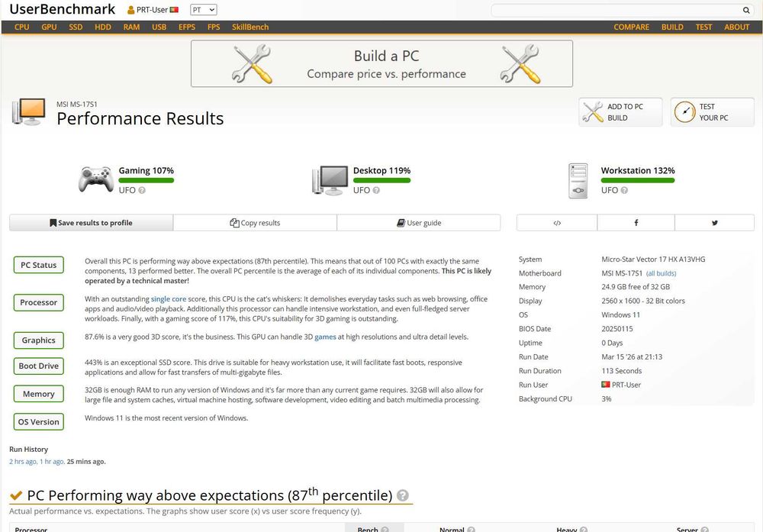Open the COMPARE page
763x532 pixels.
[631, 27]
